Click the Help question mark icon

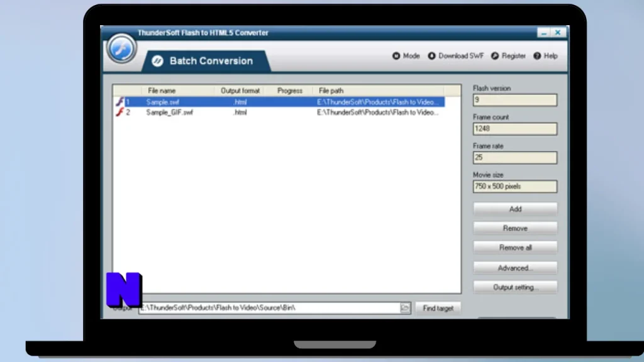tap(537, 56)
